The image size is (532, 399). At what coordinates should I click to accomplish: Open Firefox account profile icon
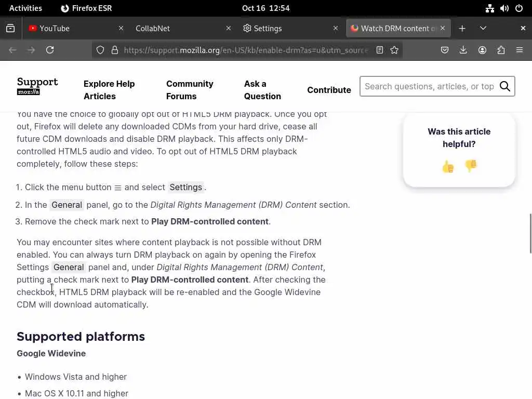[x=482, y=50]
